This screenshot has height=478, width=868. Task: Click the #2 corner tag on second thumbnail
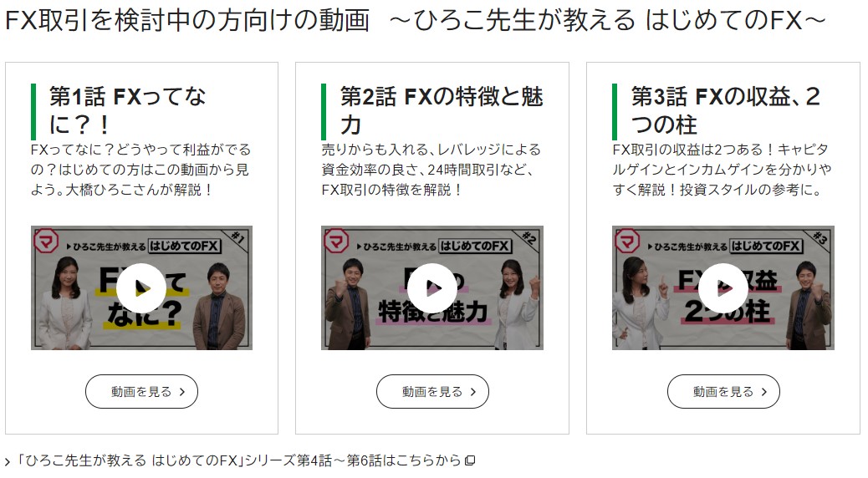(529, 238)
